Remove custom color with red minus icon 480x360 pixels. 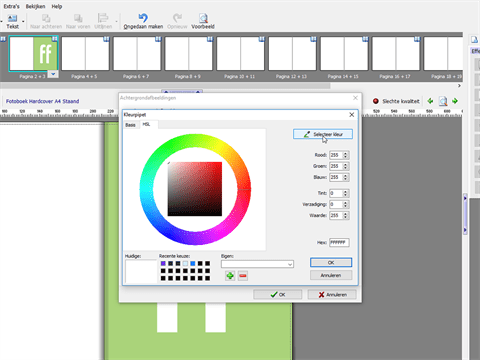243,276
